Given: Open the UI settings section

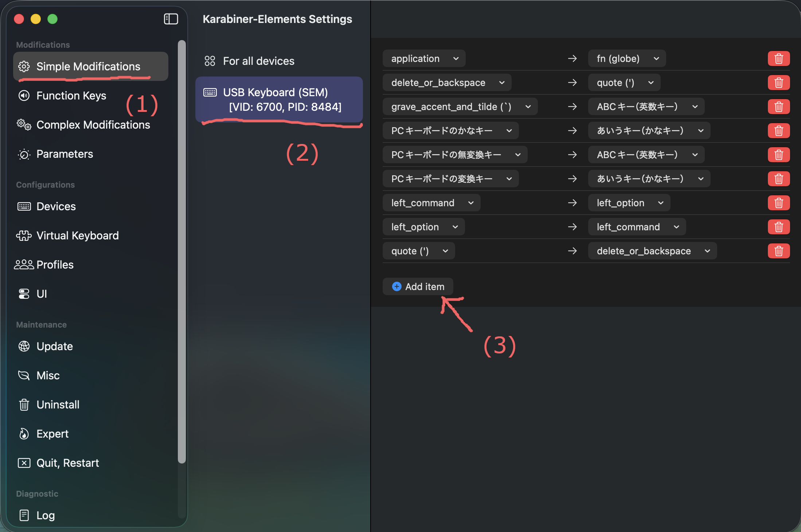Looking at the screenshot, I should (x=91, y=294).
